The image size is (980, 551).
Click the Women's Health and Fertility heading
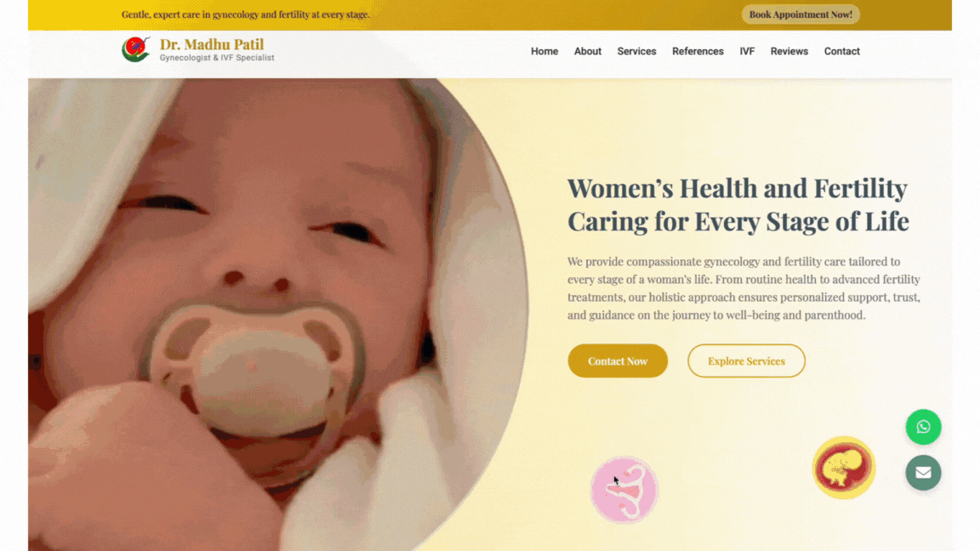(738, 204)
